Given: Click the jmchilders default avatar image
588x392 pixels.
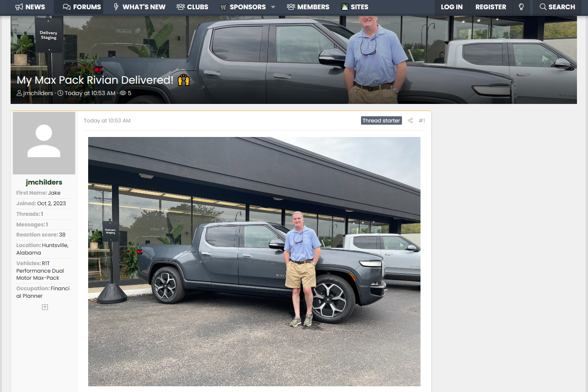Looking at the screenshot, I should tap(44, 143).
